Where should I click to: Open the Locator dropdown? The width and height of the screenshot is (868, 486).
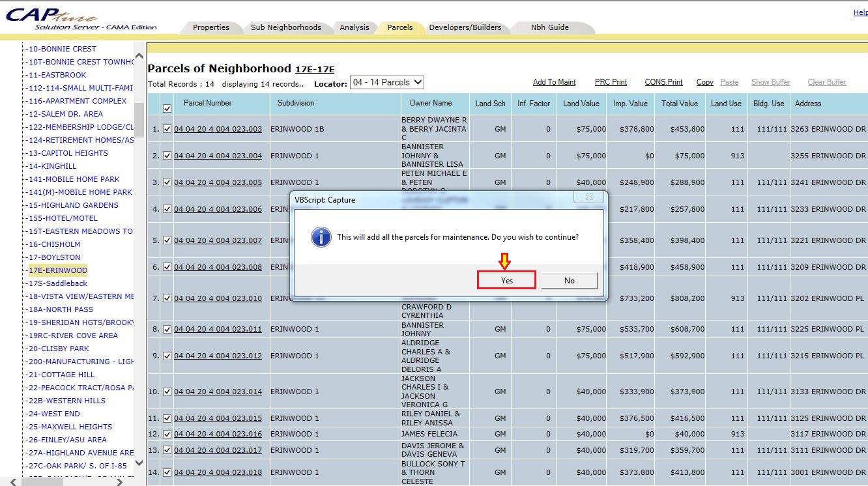pyautogui.click(x=387, y=83)
